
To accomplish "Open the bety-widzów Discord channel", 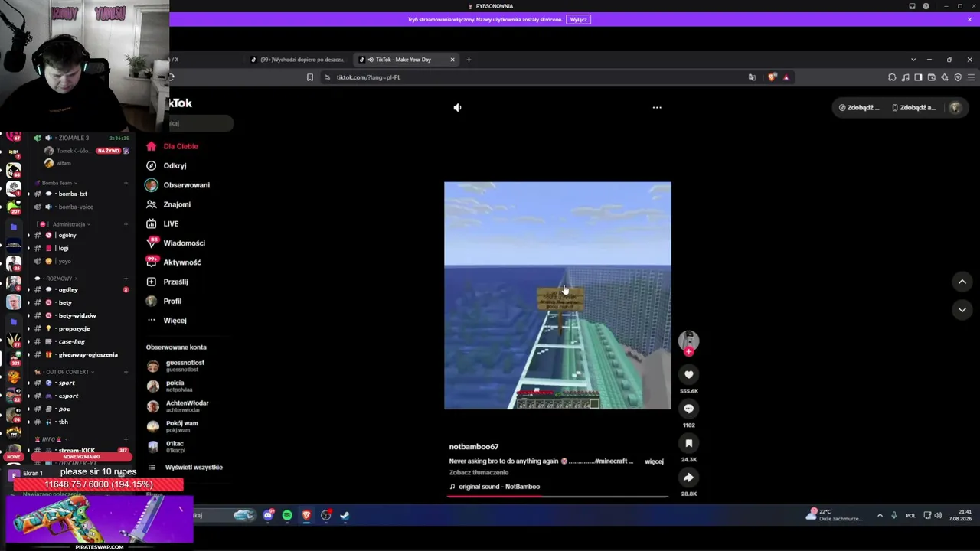I will coord(77,316).
